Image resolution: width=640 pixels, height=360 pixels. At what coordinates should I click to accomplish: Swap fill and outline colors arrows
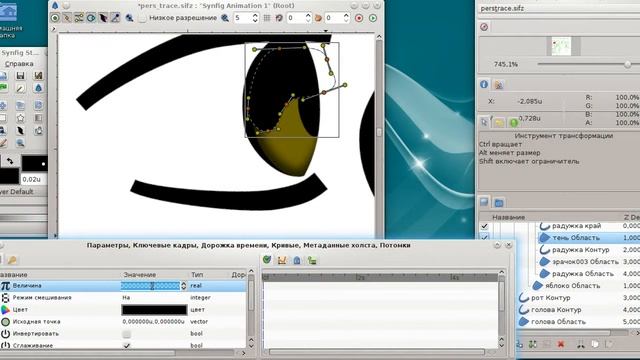point(10,161)
